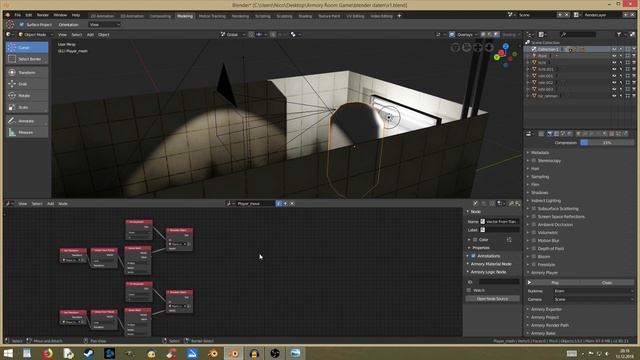
Task: Click the viewport pan (hand) gizmo button
Action: click(x=478, y=48)
